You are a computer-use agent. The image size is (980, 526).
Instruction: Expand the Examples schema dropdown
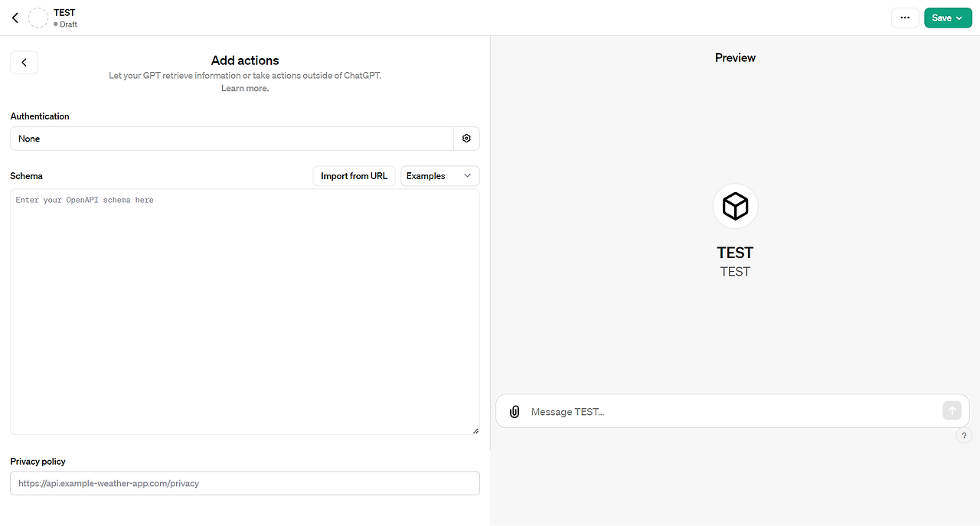[439, 176]
